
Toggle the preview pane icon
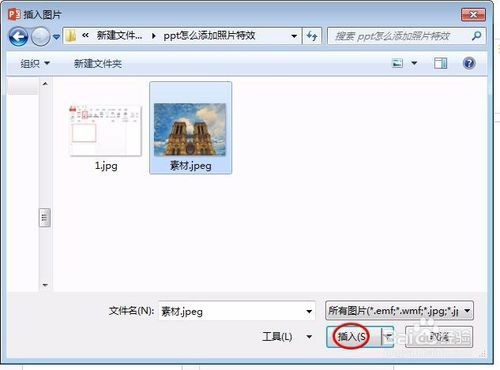tap(441, 63)
